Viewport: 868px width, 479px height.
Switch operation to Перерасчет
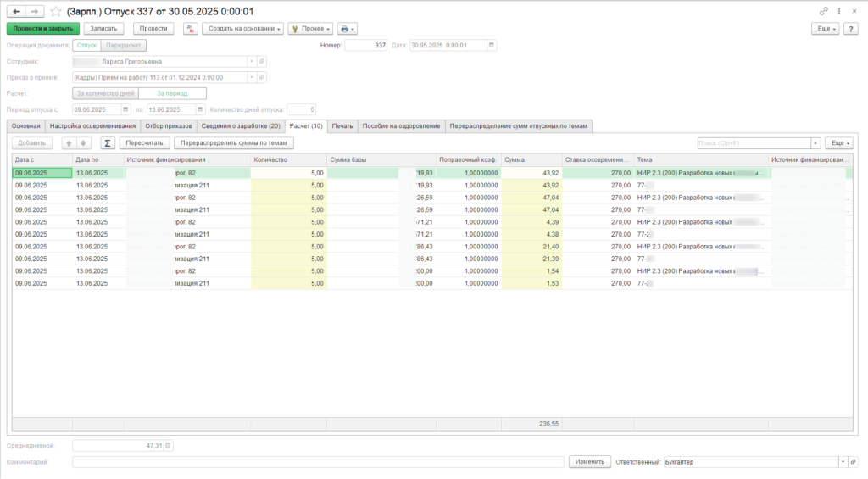124,46
